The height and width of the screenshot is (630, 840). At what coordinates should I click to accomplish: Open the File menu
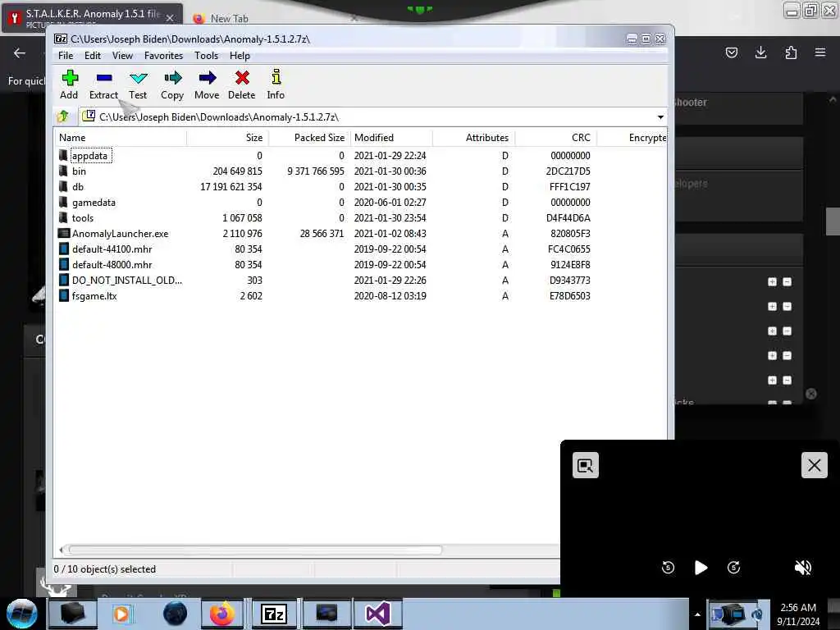coord(66,56)
